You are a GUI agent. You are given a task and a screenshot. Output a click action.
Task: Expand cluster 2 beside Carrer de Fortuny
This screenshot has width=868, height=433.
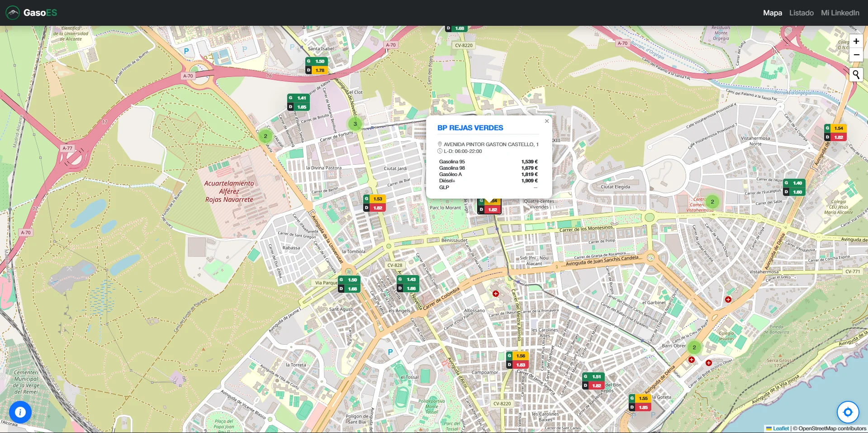[x=266, y=136]
